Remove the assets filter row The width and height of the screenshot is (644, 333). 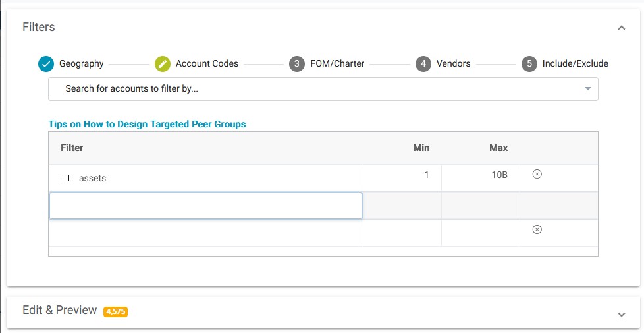537,174
